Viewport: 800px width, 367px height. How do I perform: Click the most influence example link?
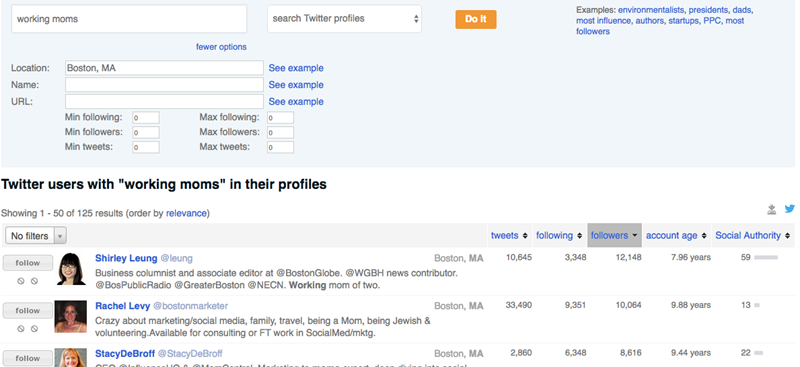click(x=604, y=21)
